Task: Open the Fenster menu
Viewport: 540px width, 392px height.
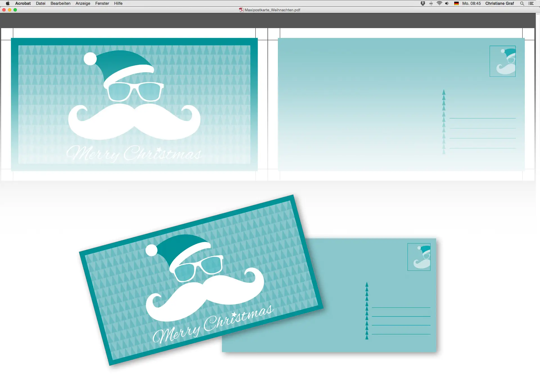Action: (102, 3)
